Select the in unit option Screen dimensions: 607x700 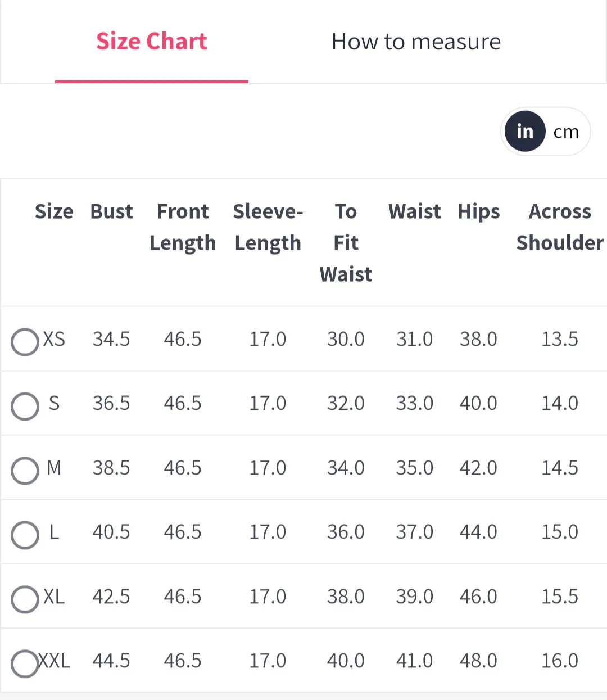pos(525,131)
